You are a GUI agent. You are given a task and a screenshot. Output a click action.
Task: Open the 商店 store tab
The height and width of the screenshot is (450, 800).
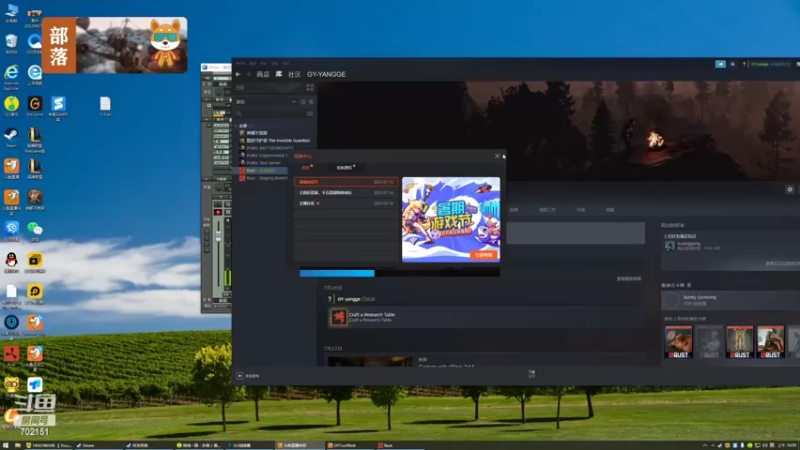(x=263, y=74)
